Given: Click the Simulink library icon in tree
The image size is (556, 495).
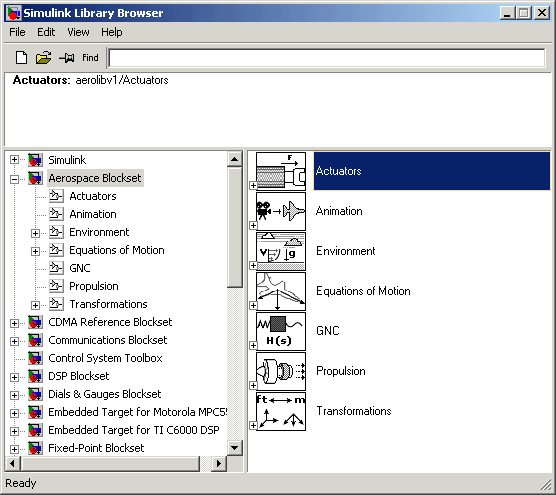Looking at the screenshot, I should coord(35,160).
